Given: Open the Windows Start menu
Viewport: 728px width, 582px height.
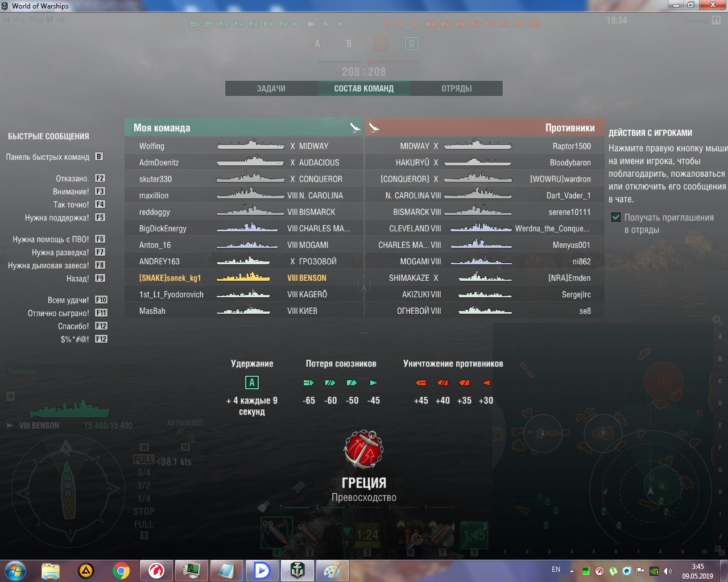Looking at the screenshot, I should (15, 571).
